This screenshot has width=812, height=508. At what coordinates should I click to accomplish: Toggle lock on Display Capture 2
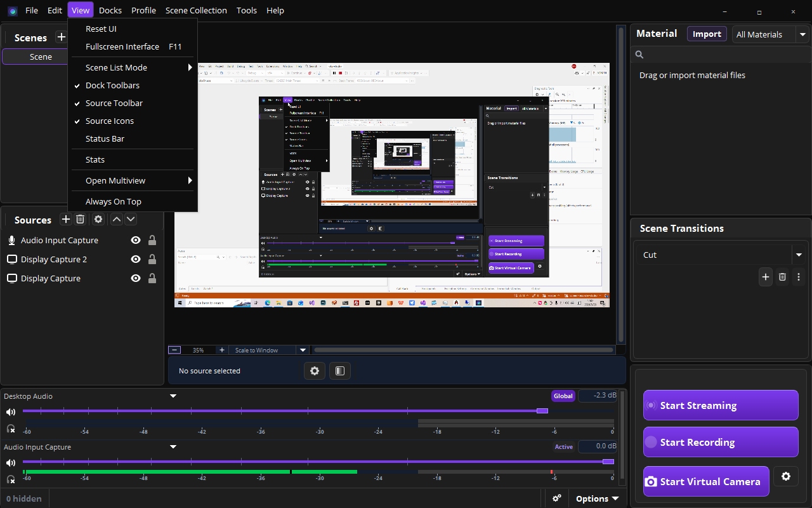point(152,259)
